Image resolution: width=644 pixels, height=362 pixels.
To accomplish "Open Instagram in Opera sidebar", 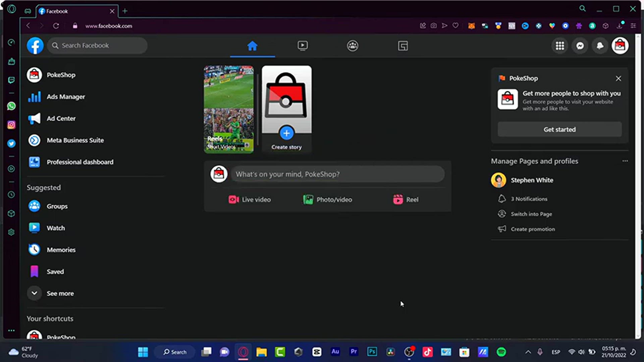I will (x=11, y=125).
